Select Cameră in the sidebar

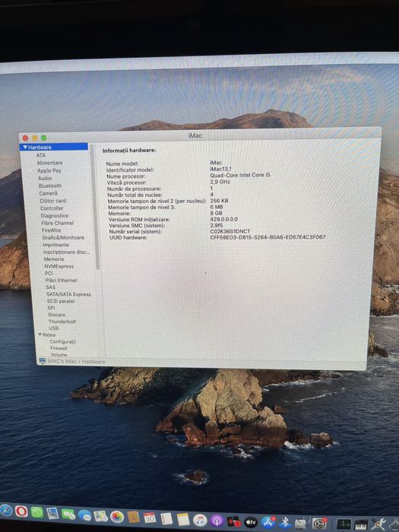click(x=49, y=193)
